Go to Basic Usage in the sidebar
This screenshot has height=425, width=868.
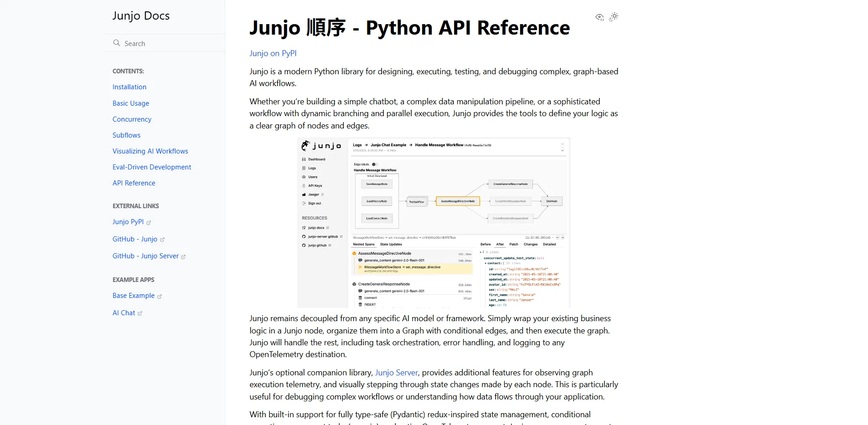pos(131,103)
